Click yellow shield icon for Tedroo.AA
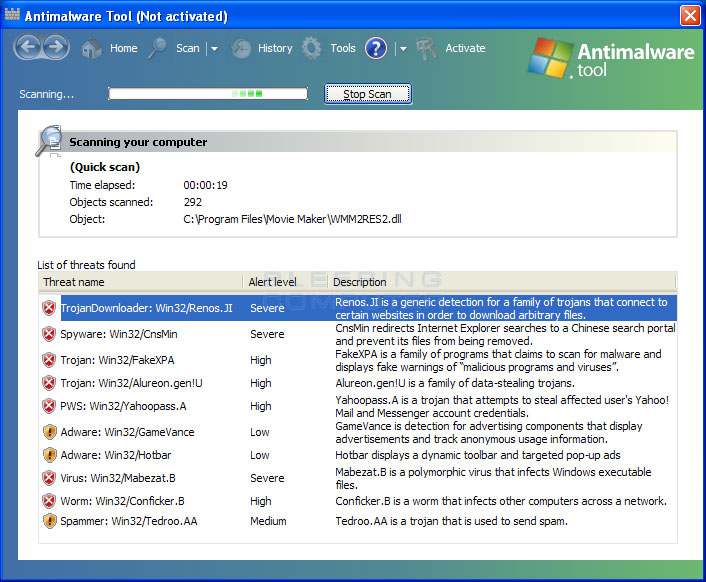This screenshot has height=582, width=706. coord(50,521)
